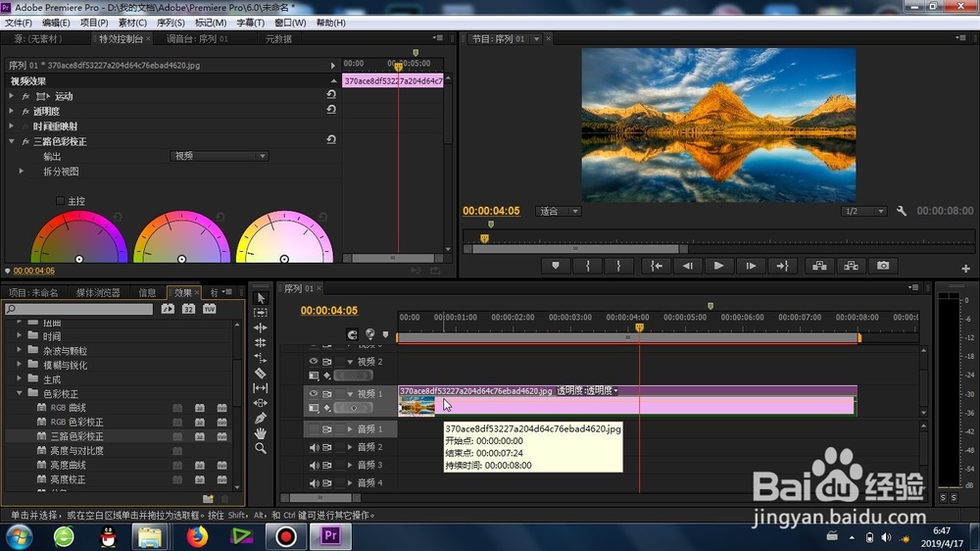
Task: Expand the 透明度 Opacity effect
Action: coord(11,111)
